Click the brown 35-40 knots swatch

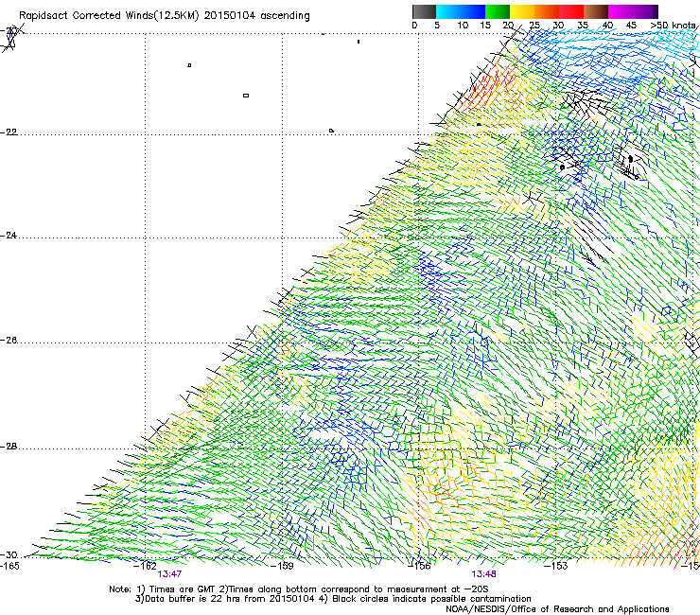[596, 11]
